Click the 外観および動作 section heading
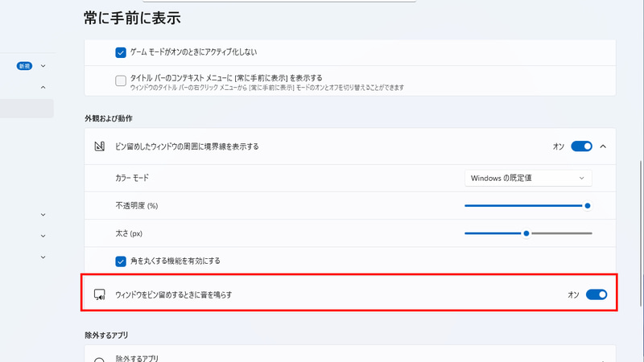Screen dimensions: 644x362 [x=109, y=118]
